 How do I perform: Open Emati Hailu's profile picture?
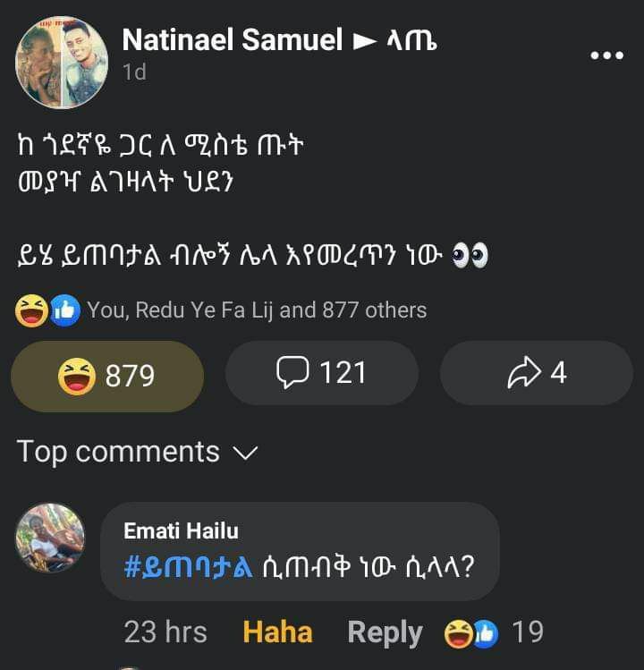[x=50, y=538]
